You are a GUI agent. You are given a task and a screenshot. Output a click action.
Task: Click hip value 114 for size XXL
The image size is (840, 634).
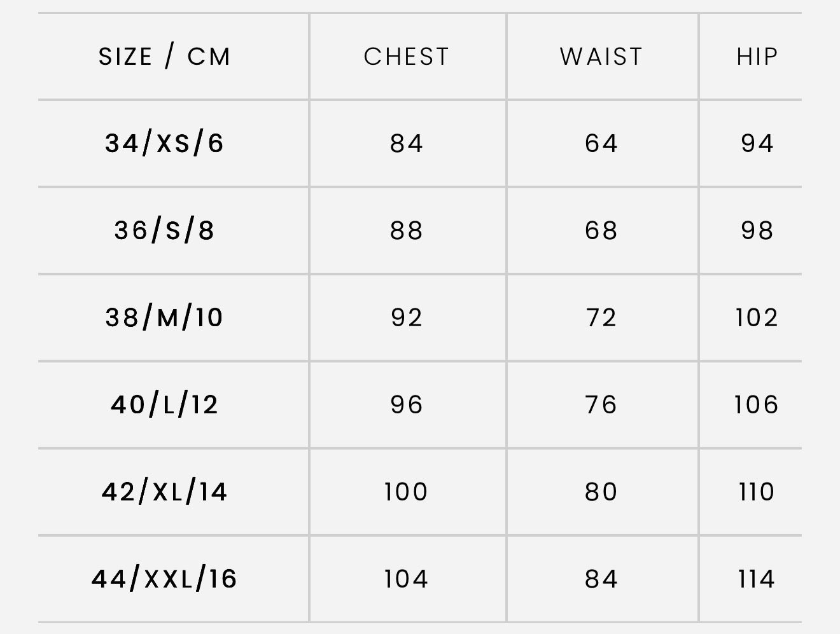[x=757, y=579]
